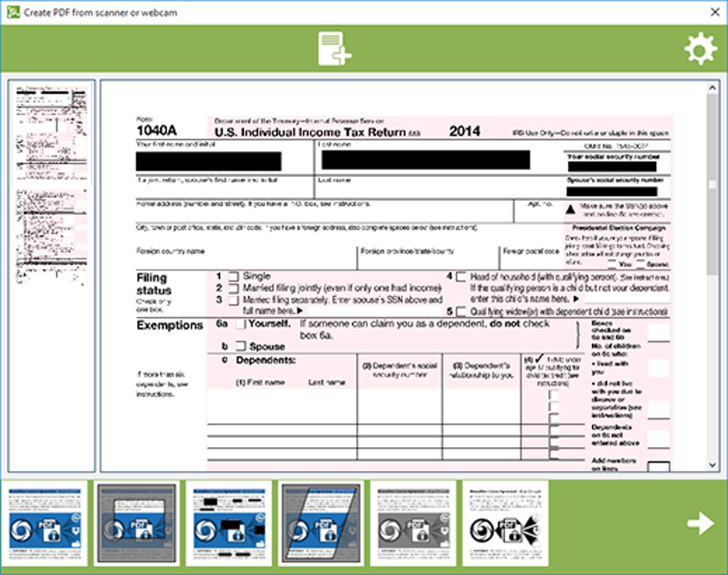Click the Foreign country name label
The height and width of the screenshot is (575, 728).
point(171,251)
